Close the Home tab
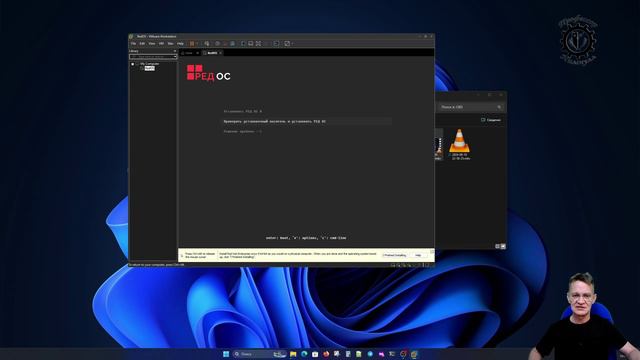 click(198, 53)
